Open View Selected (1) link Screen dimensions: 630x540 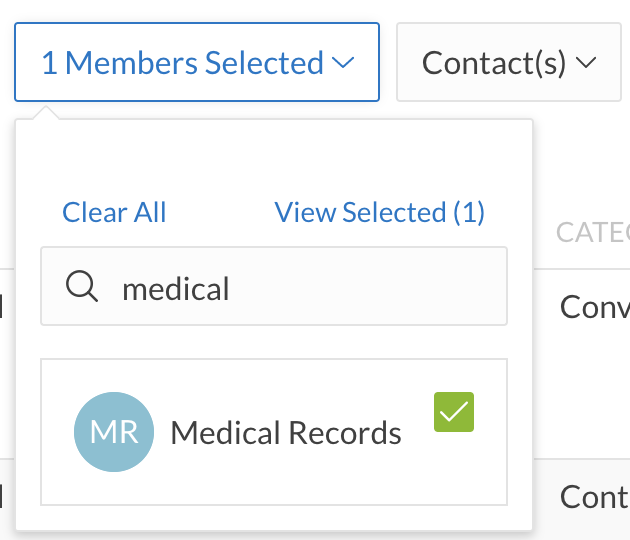tap(379, 212)
